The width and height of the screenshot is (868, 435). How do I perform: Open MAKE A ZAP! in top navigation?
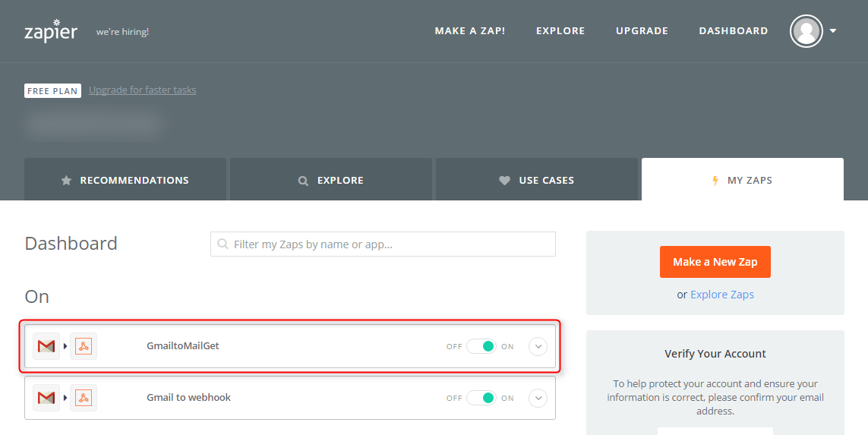coord(470,31)
